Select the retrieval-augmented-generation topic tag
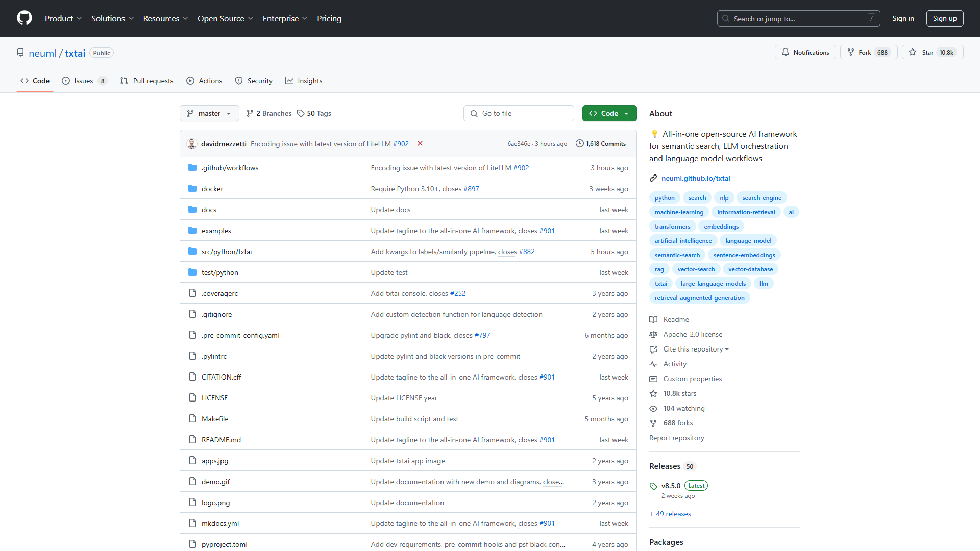The height and width of the screenshot is (551, 980). point(699,298)
